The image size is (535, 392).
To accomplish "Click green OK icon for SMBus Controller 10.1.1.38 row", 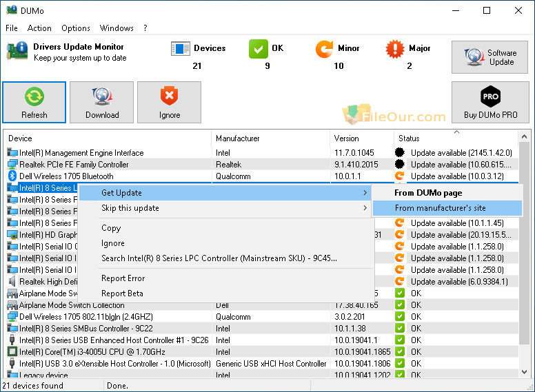I will point(400,328).
